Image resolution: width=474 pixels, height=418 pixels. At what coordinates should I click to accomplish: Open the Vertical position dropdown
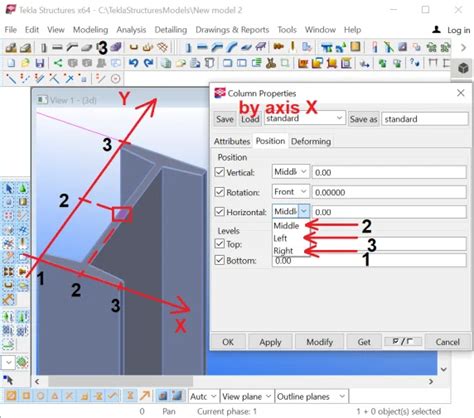pos(291,172)
